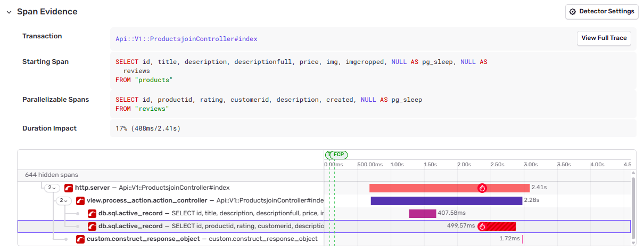Click the 'Transaction' field label
The image size is (644, 251).
[x=42, y=36]
